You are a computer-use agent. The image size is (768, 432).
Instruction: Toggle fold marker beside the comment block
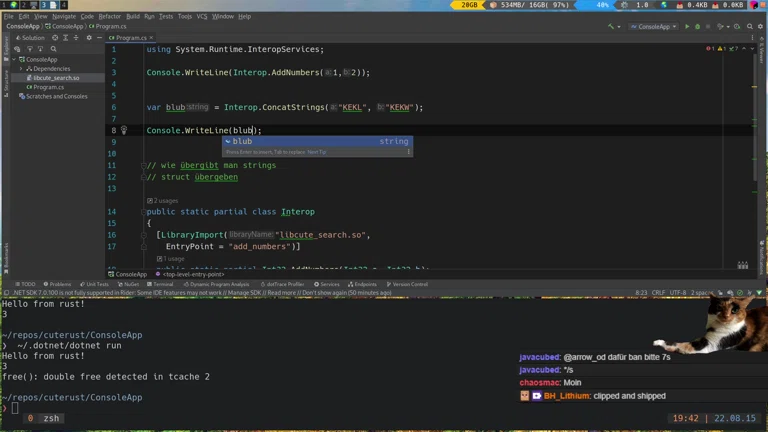[x=142, y=165]
